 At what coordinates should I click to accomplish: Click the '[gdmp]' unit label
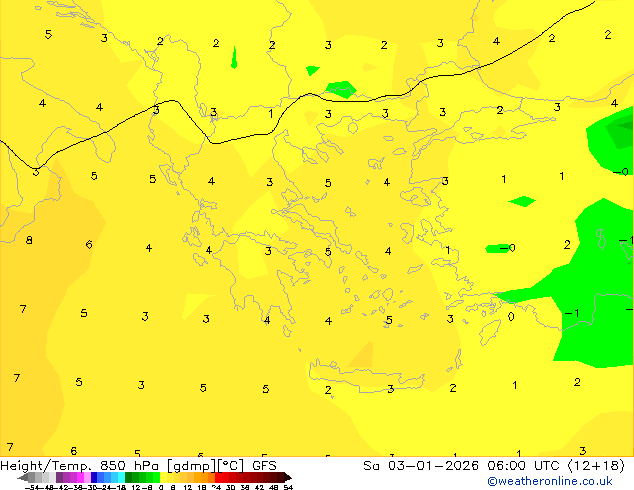click(x=192, y=466)
